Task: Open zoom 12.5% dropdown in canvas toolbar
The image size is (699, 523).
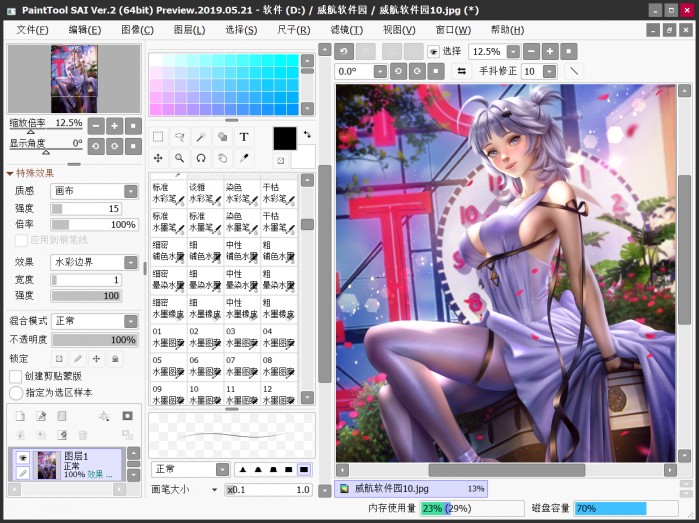Action: [x=514, y=52]
